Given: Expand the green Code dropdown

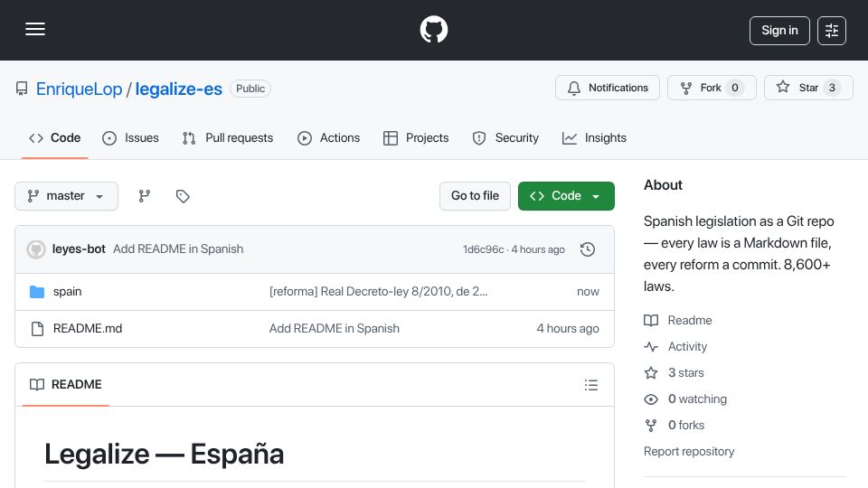Looking at the screenshot, I should [566, 196].
